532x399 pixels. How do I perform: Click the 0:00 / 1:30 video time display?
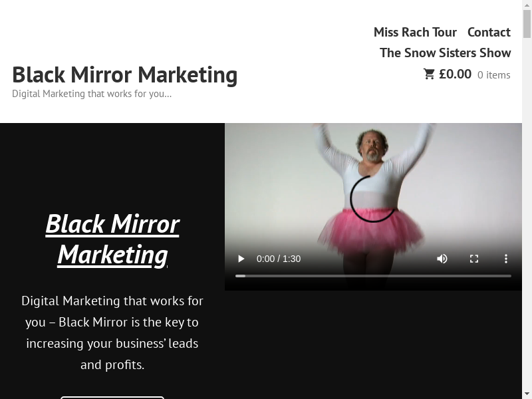[279, 259]
